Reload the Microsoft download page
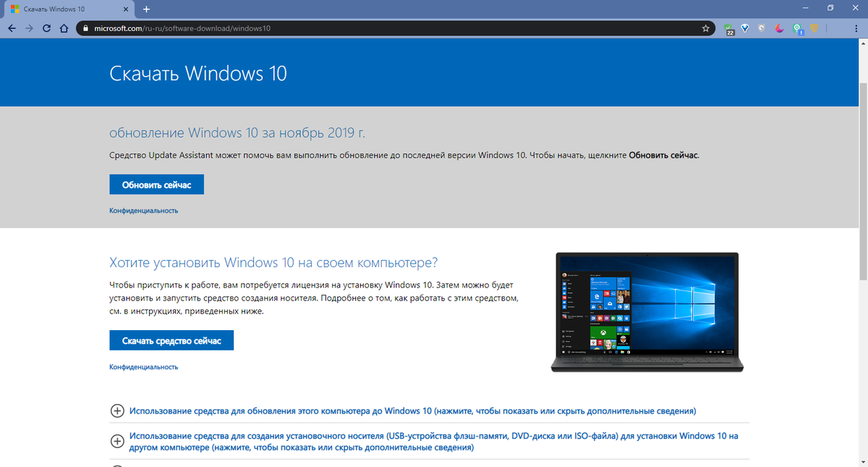This screenshot has height=467, width=868. tap(46, 28)
